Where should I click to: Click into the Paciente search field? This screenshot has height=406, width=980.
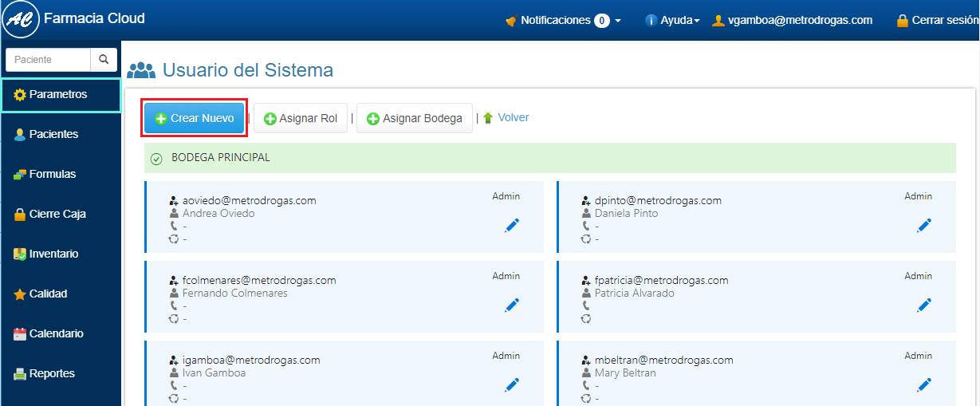[x=48, y=60]
